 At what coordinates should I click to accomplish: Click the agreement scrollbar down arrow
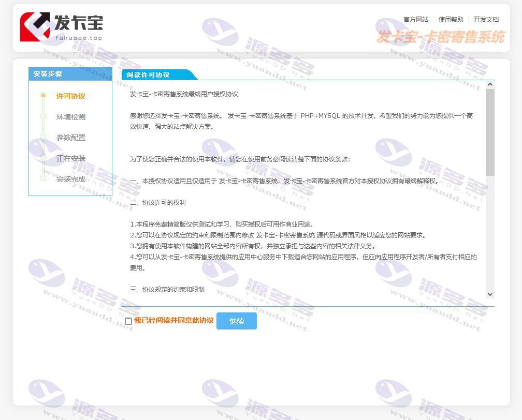pos(490,294)
